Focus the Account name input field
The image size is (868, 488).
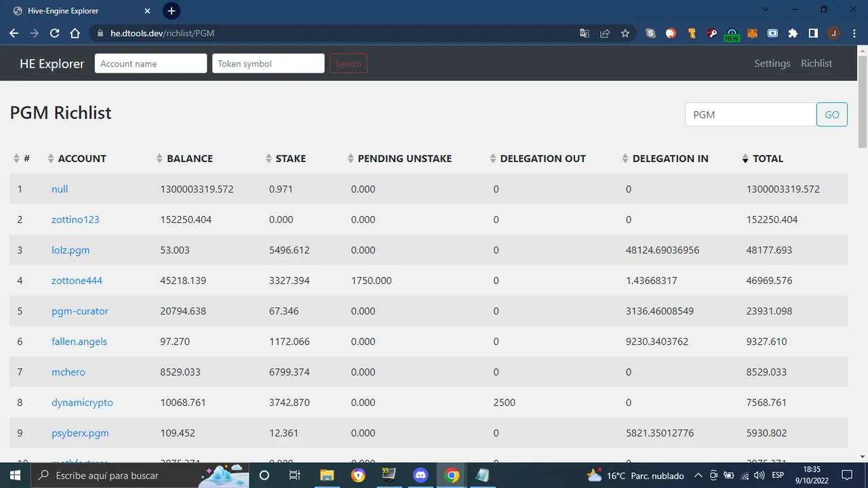(x=151, y=64)
